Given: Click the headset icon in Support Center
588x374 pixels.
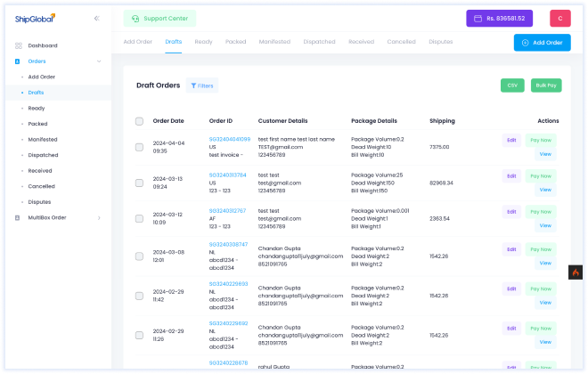Looking at the screenshot, I should pos(135,18).
